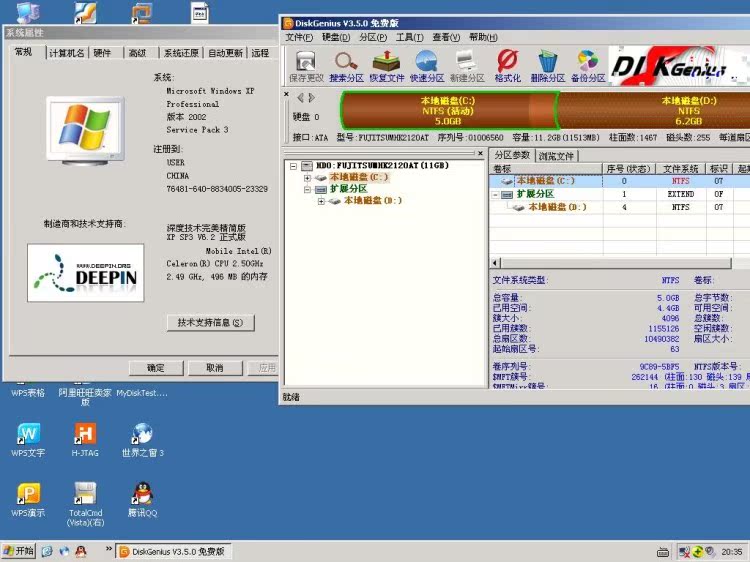Click the Internet Explorer quick launch icon
Screen dimensions: 750x562
pyautogui.click(x=46, y=551)
